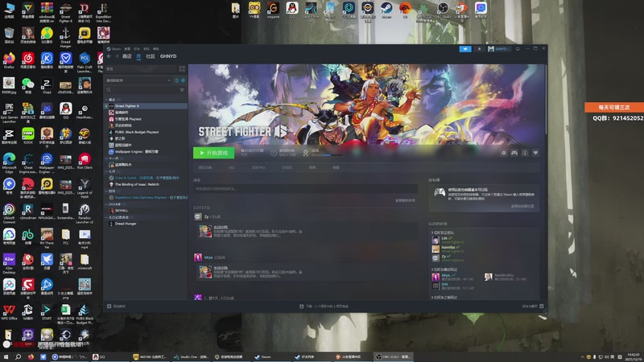Click the activity post input field
Viewport: 644px width, 362px height.
click(306, 189)
